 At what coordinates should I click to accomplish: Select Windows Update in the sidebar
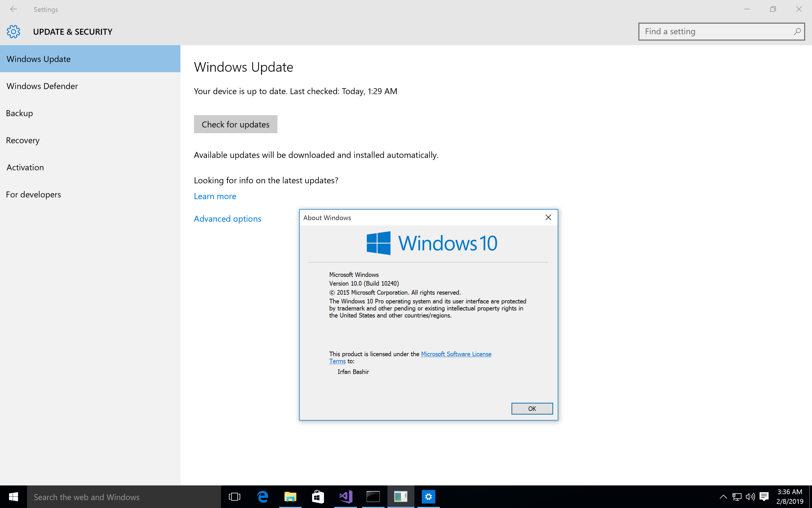[90, 59]
